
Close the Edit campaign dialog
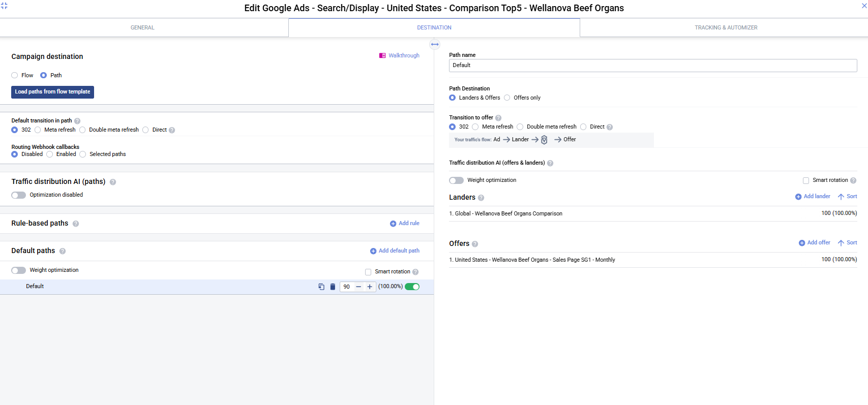click(864, 6)
